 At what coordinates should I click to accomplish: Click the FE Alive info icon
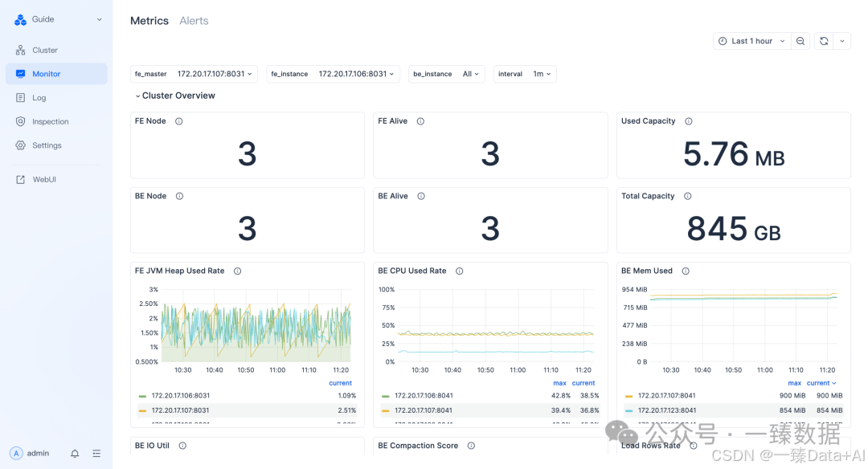(420, 122)
